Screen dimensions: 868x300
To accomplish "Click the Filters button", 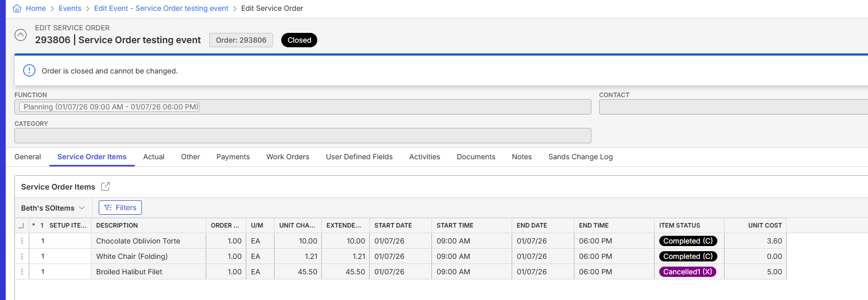I will coord(120,208).
